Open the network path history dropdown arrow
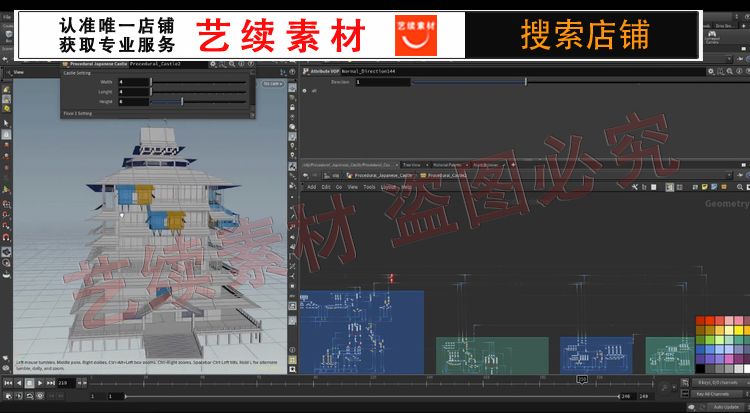The height and width of the screenshot is (413, 750). (729, 176)
